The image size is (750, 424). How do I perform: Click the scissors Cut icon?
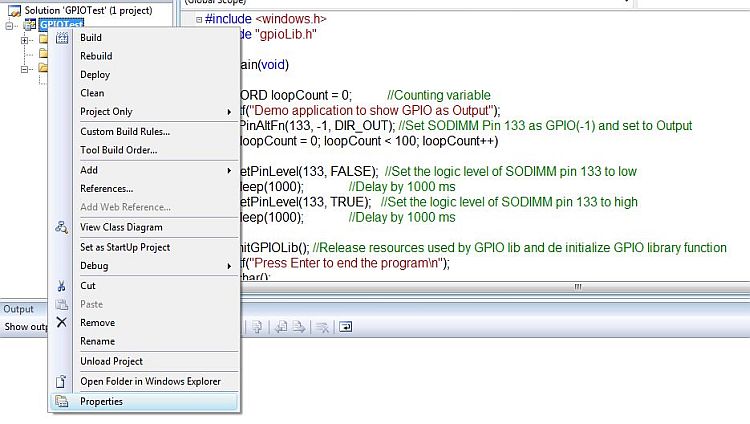tap(61, 286)
